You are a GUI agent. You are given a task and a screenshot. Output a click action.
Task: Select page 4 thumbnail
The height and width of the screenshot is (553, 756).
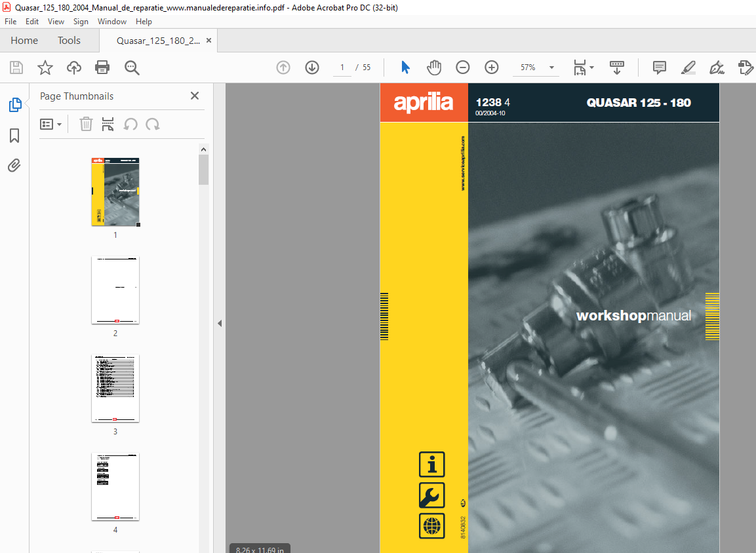115,487
